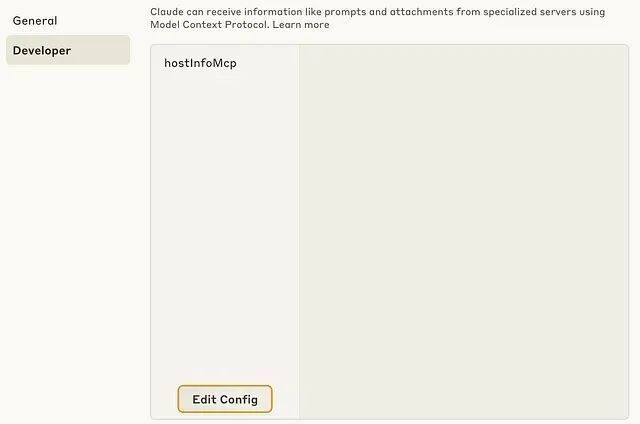Read more about Model Context Protocol
Viewport: 640px width, 424px height.
(x=301, y=24)
